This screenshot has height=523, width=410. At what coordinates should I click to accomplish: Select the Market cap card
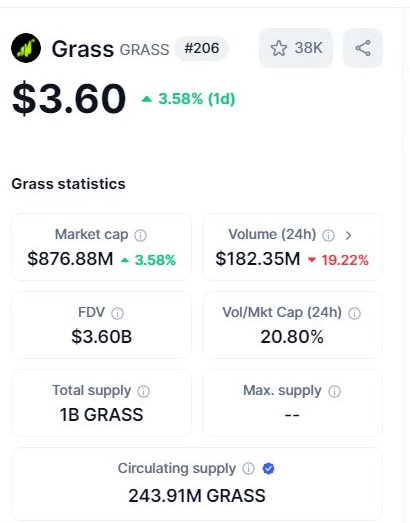pyautogui.click(x=101, y=247)
